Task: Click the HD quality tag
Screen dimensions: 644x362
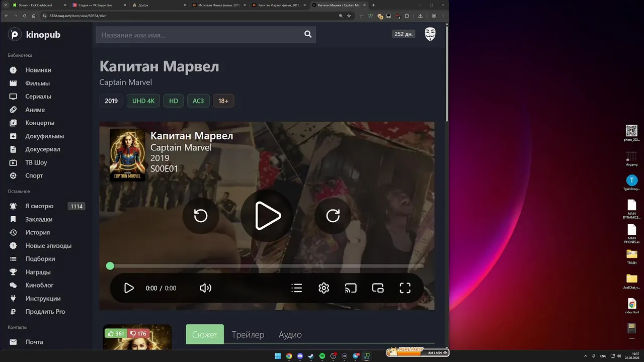Action: pos(174,101)
